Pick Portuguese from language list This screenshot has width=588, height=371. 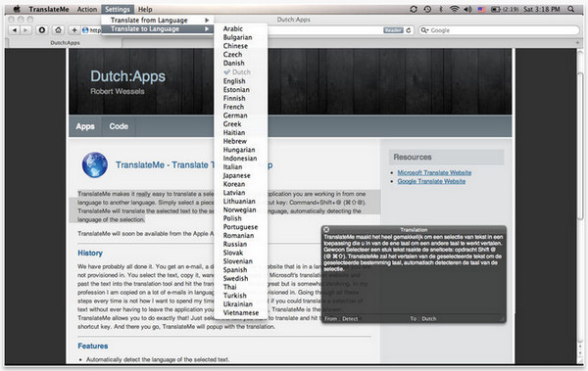(240, 227)
